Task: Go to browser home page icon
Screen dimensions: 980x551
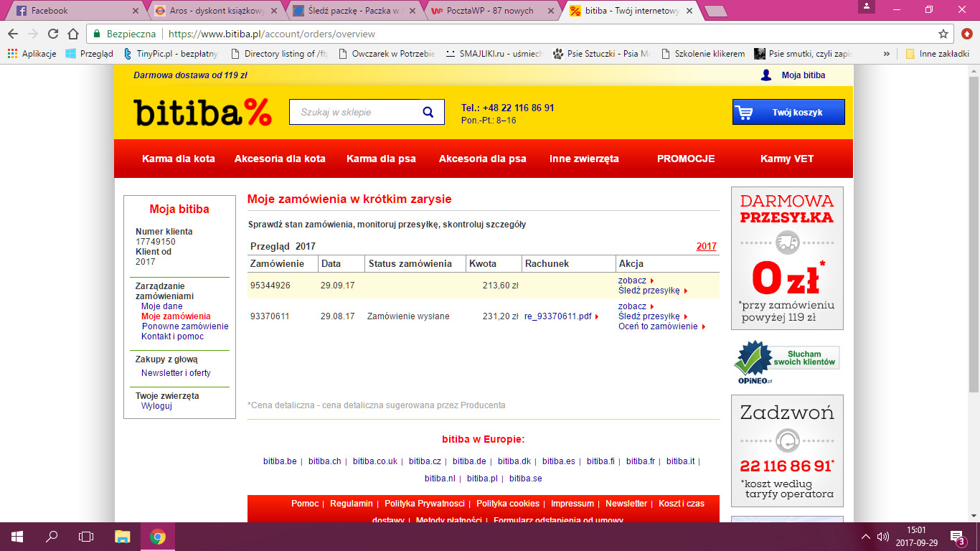Action: point(73,34)
